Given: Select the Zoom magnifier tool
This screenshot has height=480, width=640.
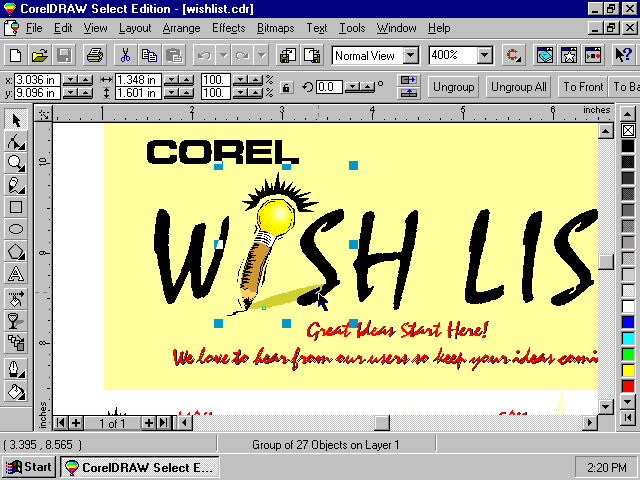Looking at the screenshot, I should (16, 163).
